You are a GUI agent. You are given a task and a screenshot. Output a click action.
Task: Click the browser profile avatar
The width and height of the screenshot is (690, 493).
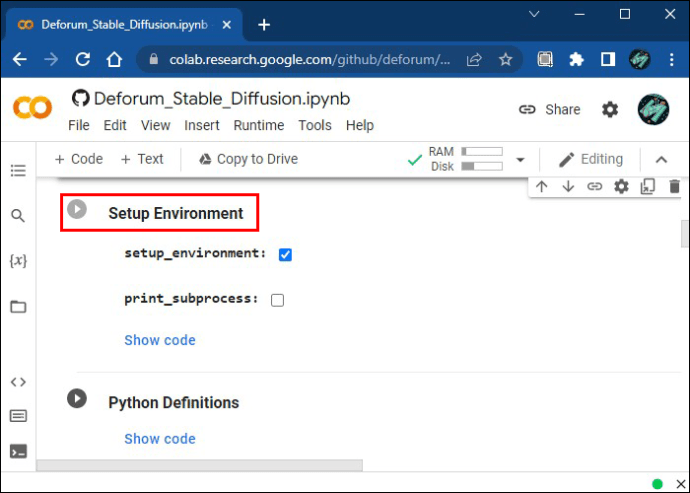coord(639,59)
